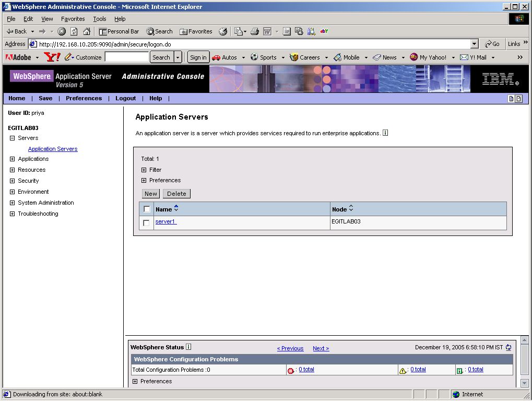
Task: Sort the table by Name column arrows
Action: (x=176, y=208)
